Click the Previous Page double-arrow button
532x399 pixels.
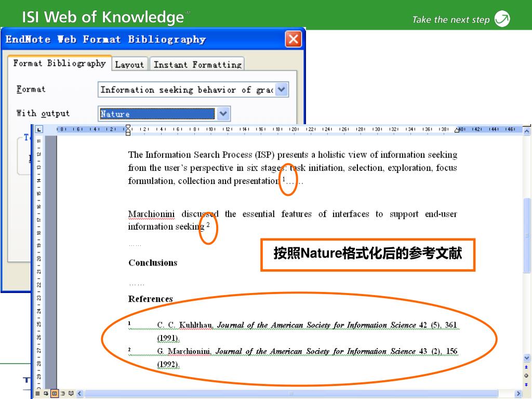[x=526, y=367]
